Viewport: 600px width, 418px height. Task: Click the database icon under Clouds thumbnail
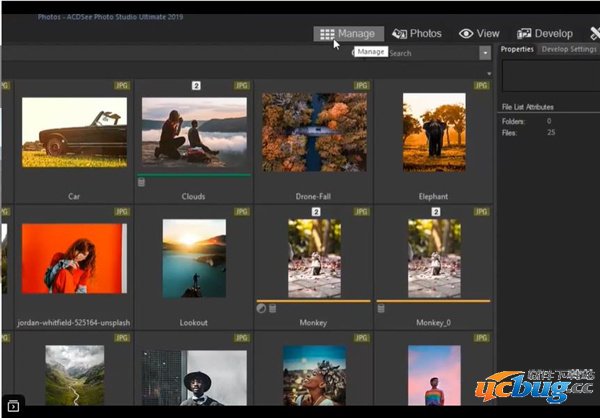[x=141, y=181]
